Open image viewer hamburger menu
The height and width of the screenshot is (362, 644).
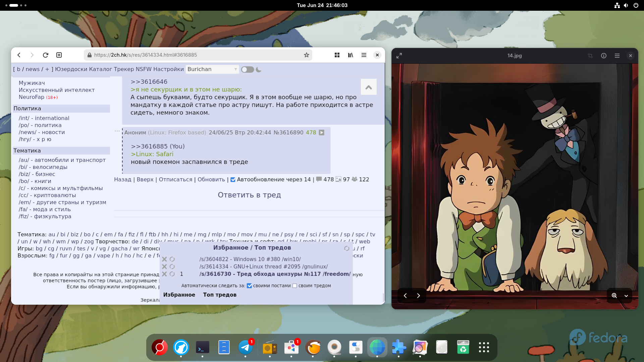pos(617,56)
